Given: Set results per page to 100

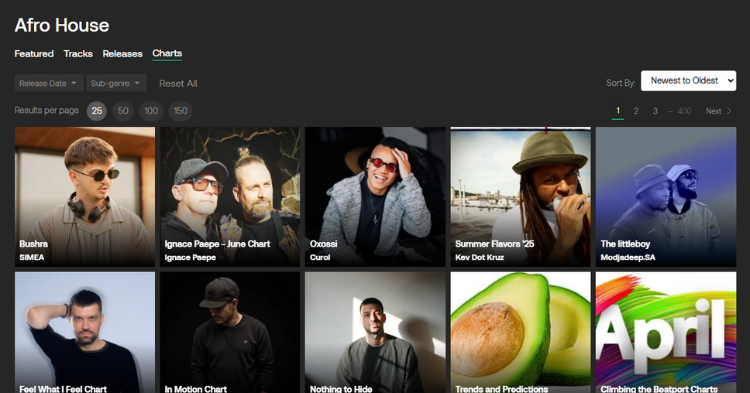Looking at the screenshot, I should tap(151, 111).
